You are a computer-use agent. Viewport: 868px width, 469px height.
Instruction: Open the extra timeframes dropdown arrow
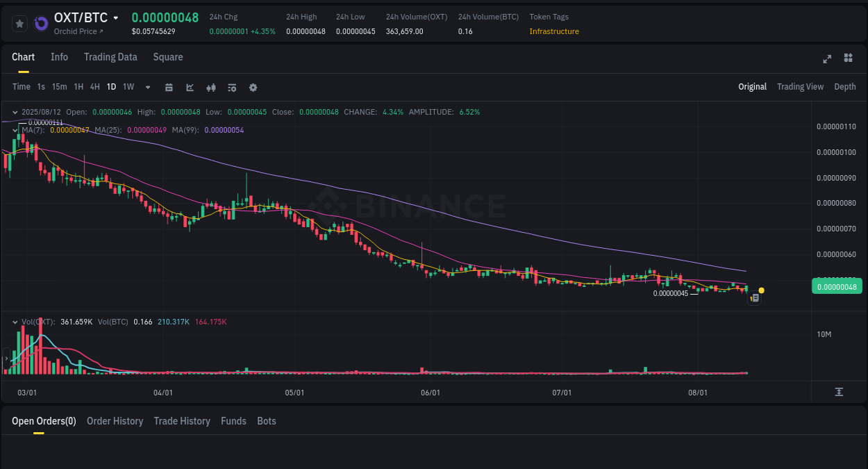click(x=147, y=87)
